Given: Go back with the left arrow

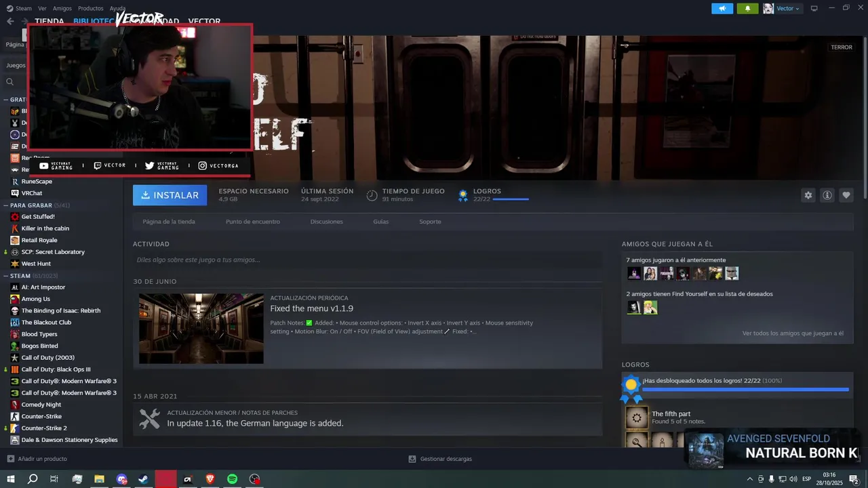Looking at the screenshot, I should click(10, 21).
